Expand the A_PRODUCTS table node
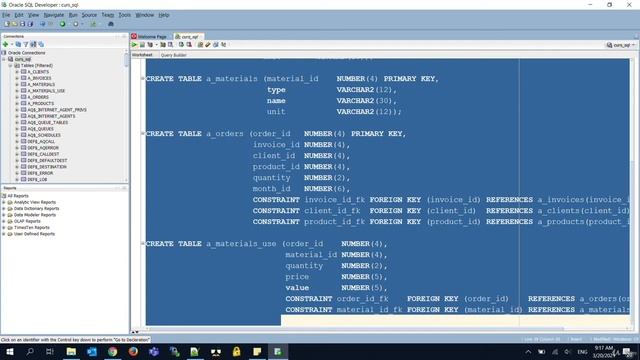The height and width of the screenshot is (360, 640). pyautogui.click(x=17, y=103)
